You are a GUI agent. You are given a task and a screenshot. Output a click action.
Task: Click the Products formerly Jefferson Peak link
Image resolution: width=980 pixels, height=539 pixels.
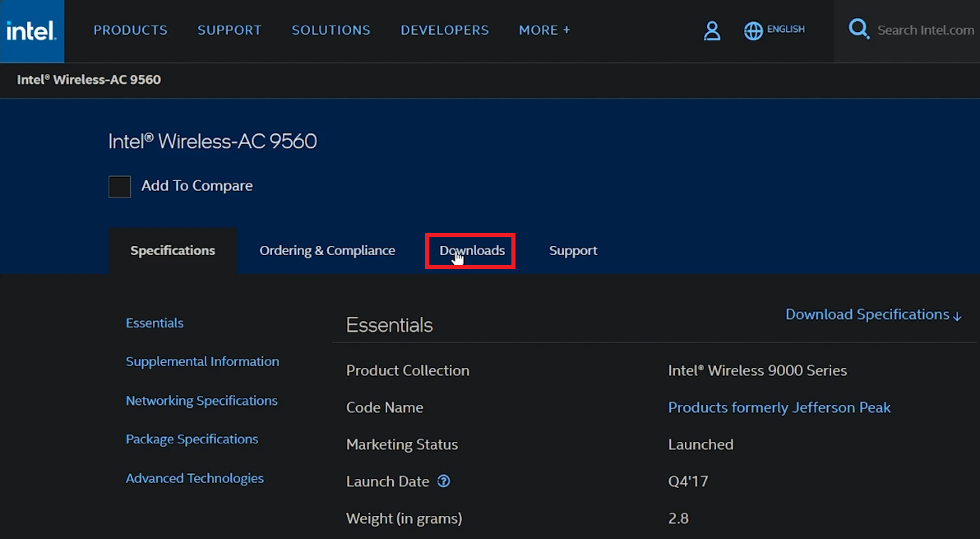779,407
